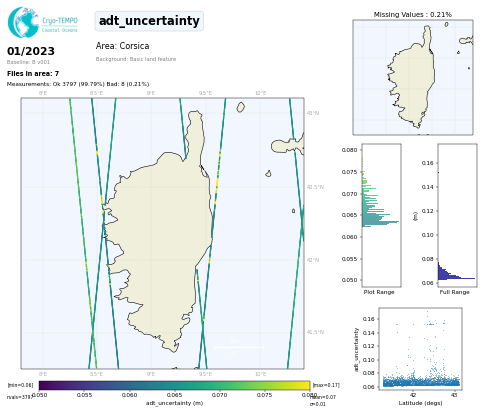
Task: Click the Corsica overview thumbnail map
Action: click(x=413, y=77)
